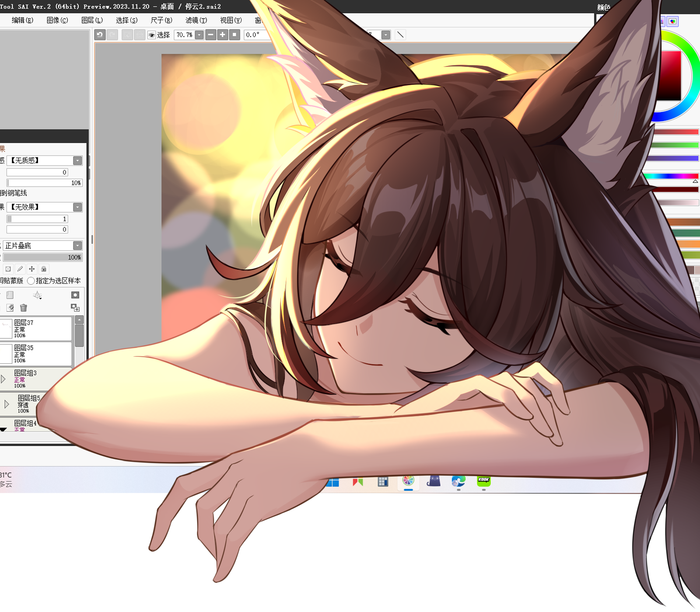Click the zoom in plus button

[223, 35]
